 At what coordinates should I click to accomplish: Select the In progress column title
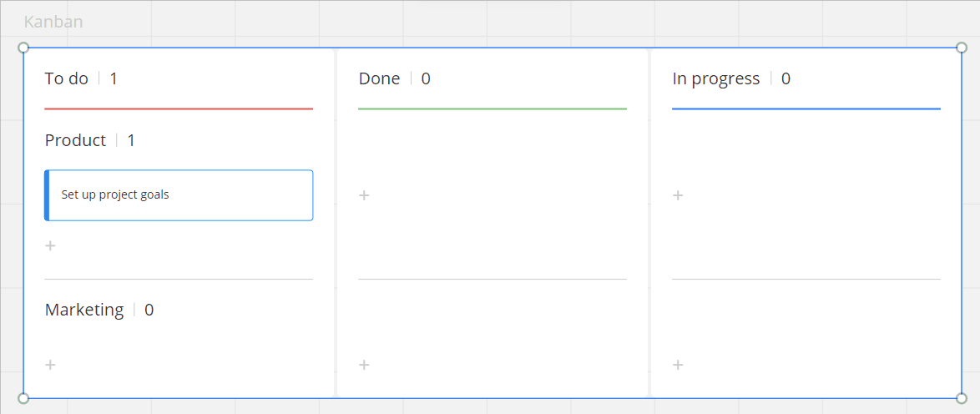pyautogui.click(x=715, y=78)
